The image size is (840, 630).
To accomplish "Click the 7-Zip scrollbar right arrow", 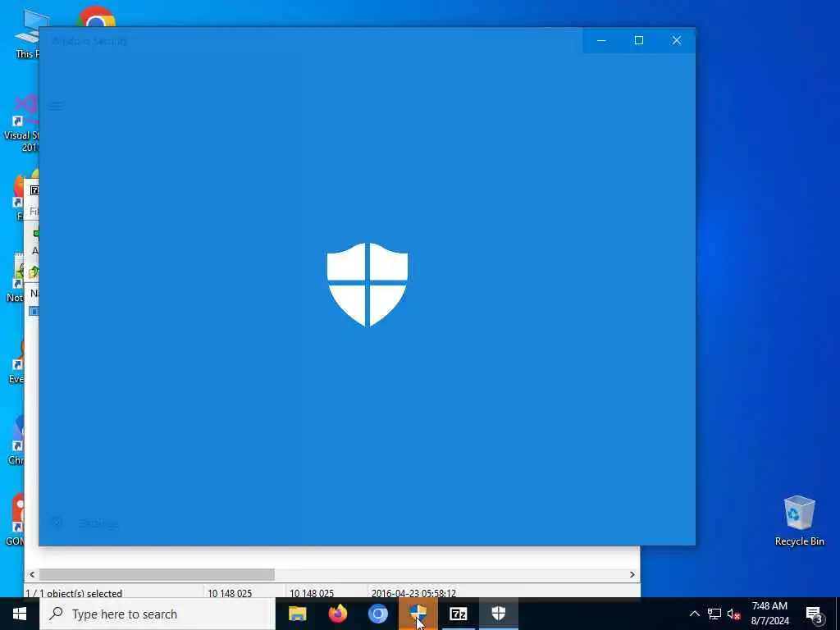I will coord(632,574).
